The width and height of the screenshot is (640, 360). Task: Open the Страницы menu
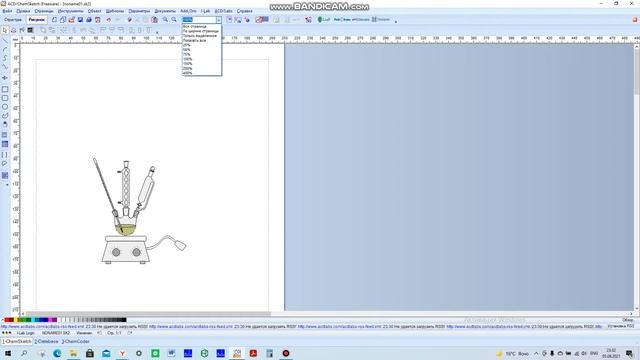click(x=44, y=11)
